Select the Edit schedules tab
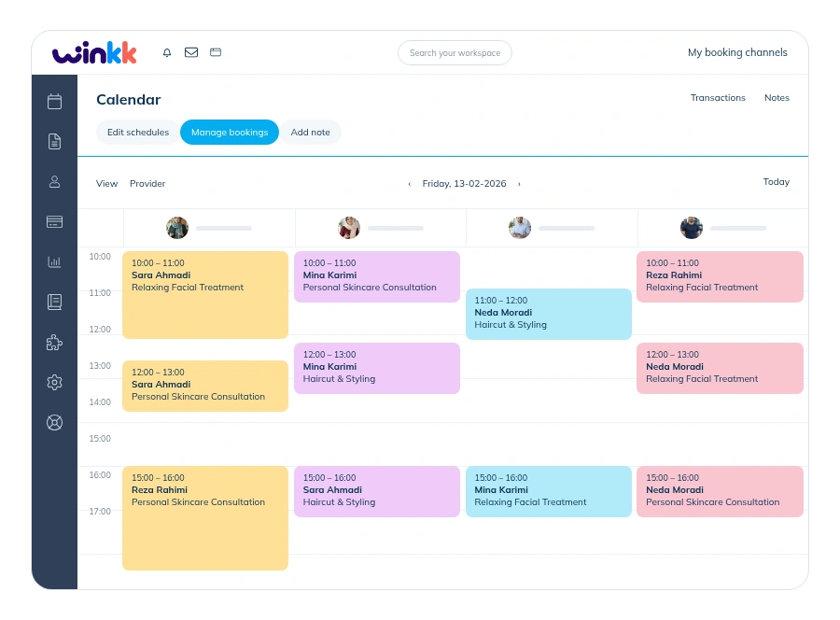Viewport: 840px width, 620px height. tap(138, 133)
